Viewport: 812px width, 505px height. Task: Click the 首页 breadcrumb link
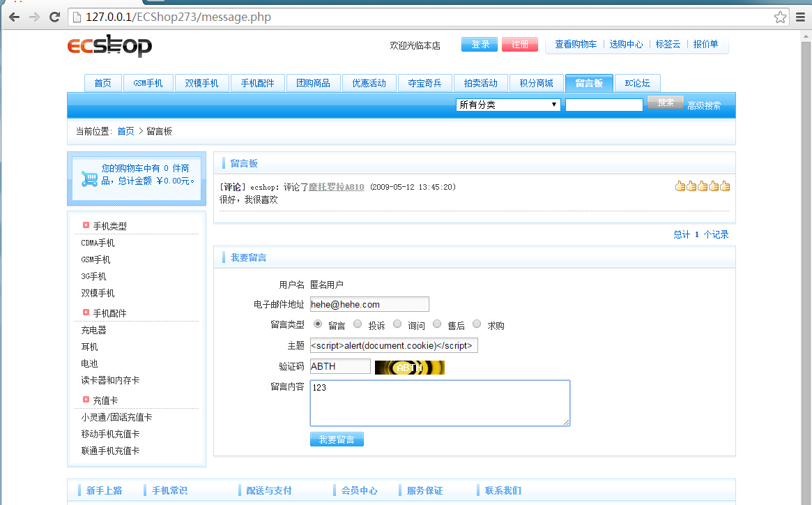[126, 131]
